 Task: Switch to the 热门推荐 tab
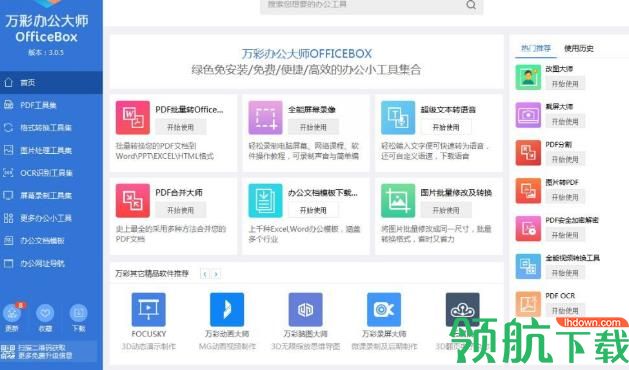(536, 49)
